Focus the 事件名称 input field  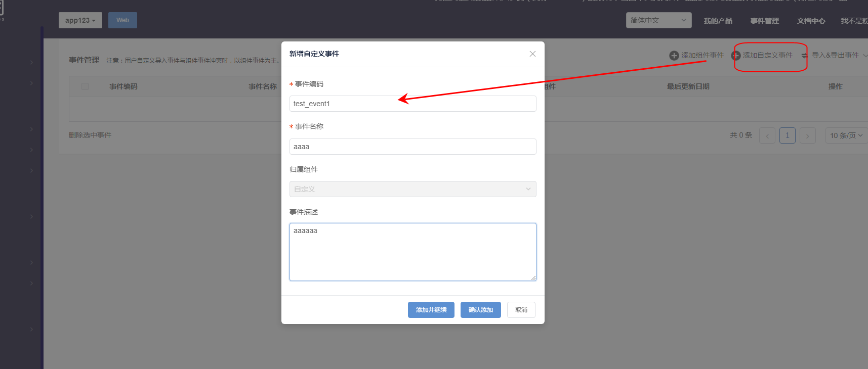click(x=412, y=147)
